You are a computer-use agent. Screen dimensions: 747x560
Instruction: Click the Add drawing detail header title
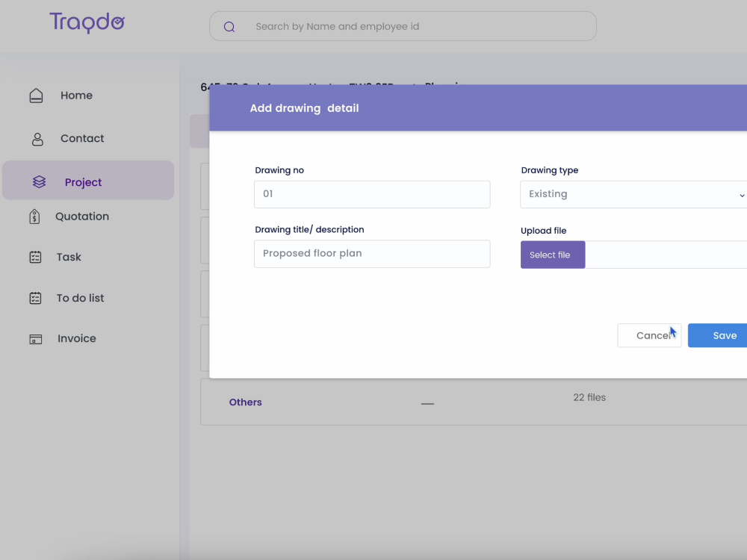coord(304,108)
